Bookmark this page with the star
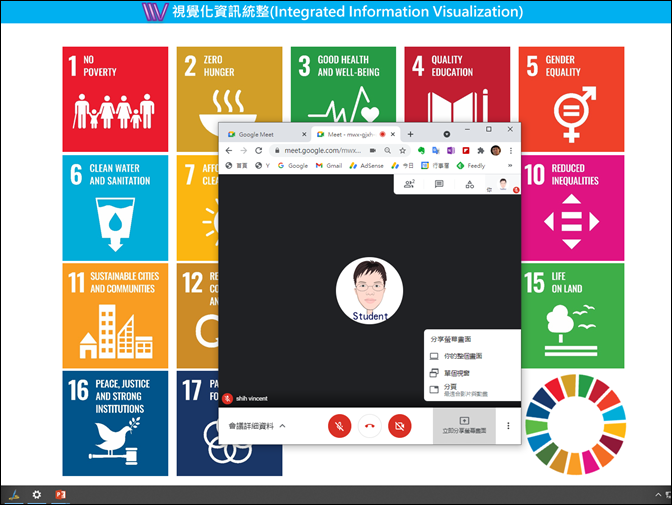Viewport: 672px width, 505px height. 402,150
